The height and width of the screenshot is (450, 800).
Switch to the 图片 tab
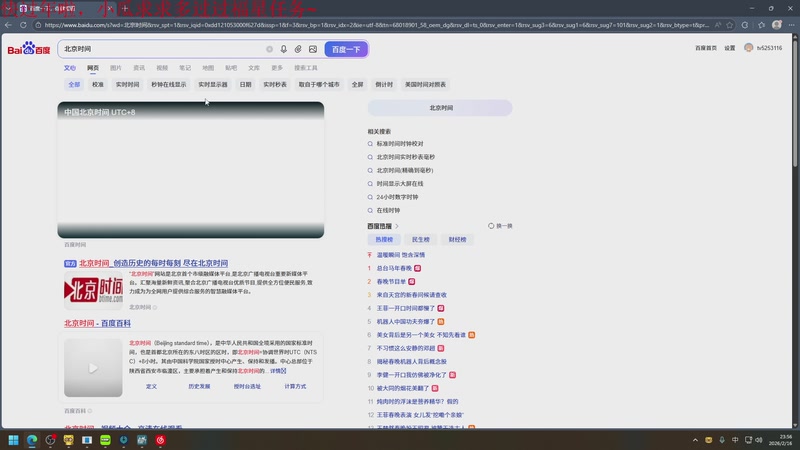click(116, 68)
